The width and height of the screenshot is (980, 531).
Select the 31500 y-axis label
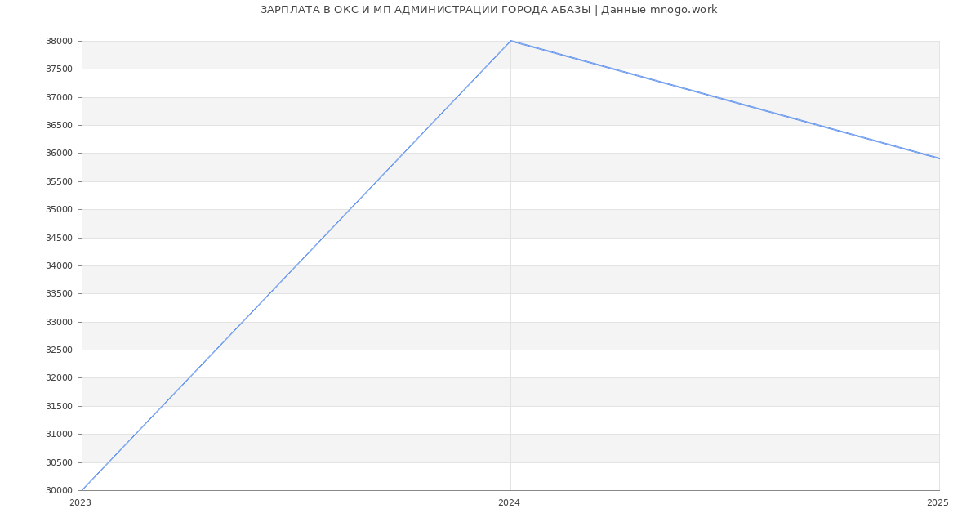coord(59,406)
